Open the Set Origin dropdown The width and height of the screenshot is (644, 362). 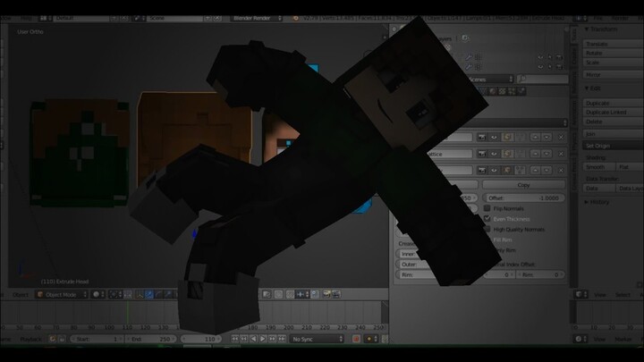coord(613,146)
